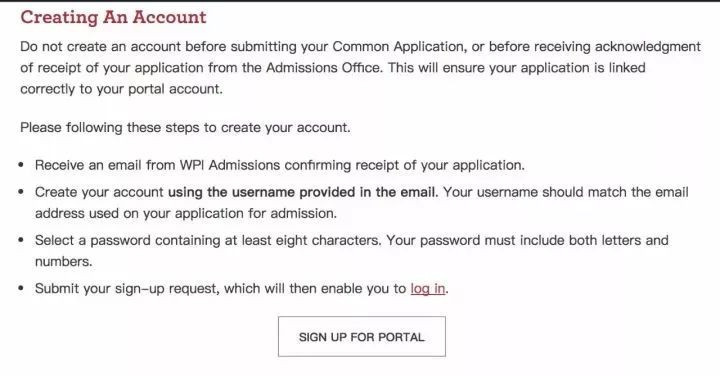Click sentence "Your username should match the email"
This screenshot has width=720, height=376.
[566, 192]
